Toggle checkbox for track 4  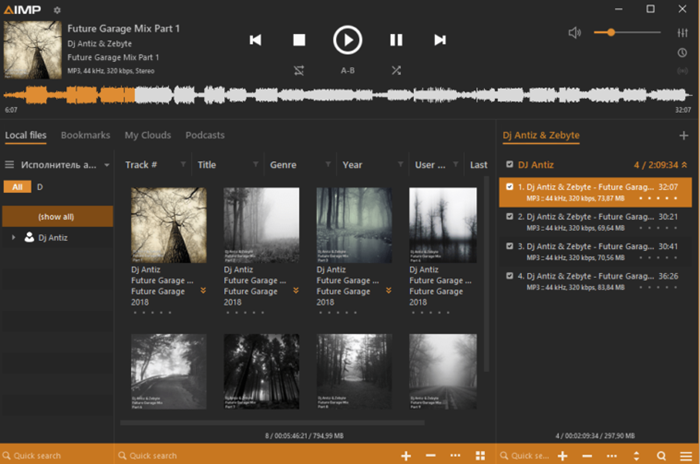[x=509, y=276]
